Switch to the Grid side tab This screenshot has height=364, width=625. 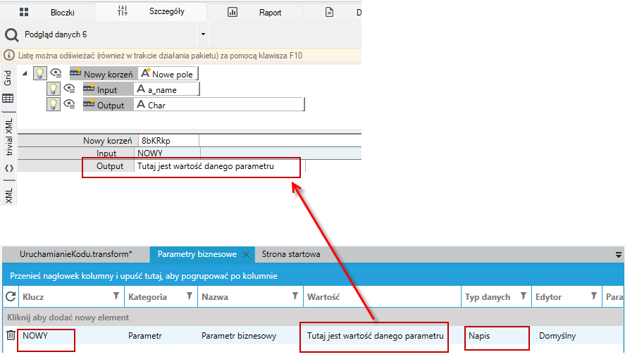click(x=8, y=77)
